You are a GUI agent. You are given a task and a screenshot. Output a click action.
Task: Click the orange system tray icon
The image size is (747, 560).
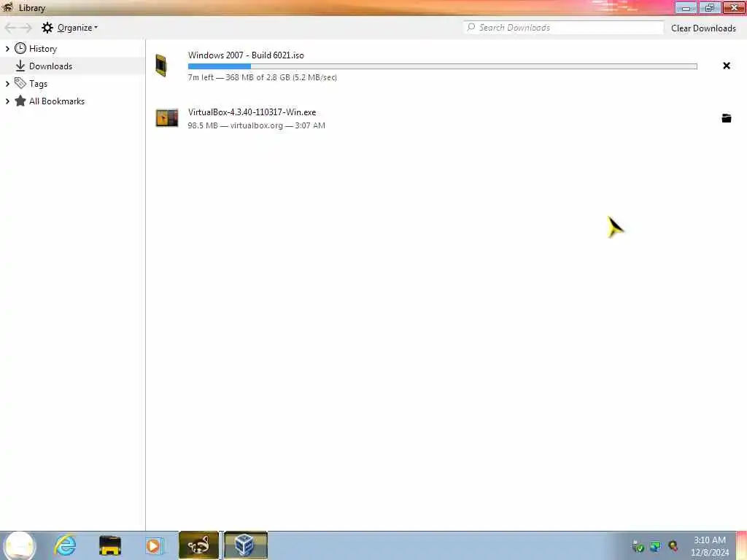(673, 546)
